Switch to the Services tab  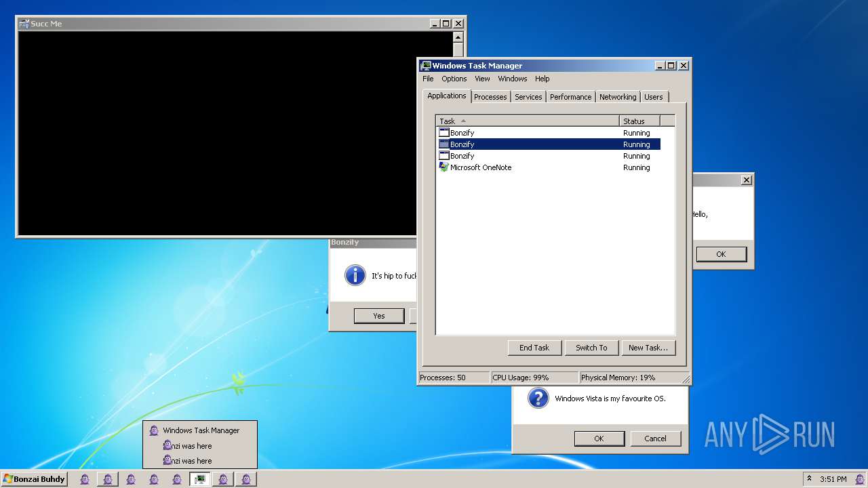click(x=528, y=97)
